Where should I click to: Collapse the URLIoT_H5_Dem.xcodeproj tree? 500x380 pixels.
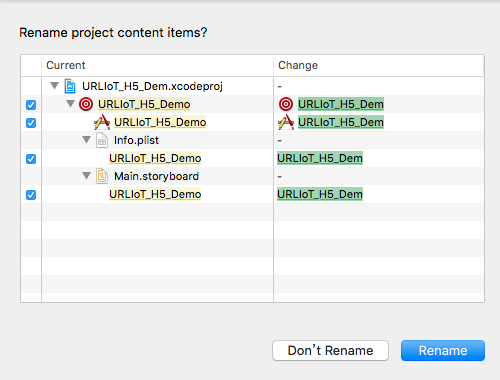pyautogui.click(x=55, y=86)
